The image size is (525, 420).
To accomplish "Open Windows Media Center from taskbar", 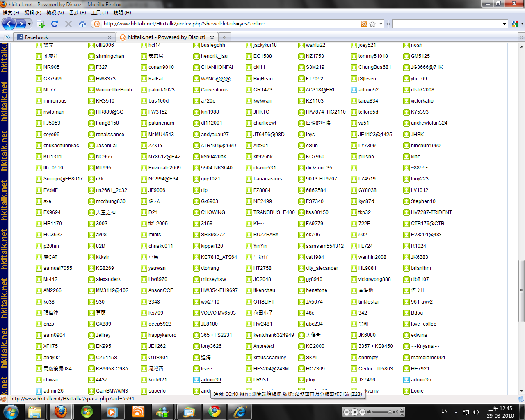I will click(87, 411).
